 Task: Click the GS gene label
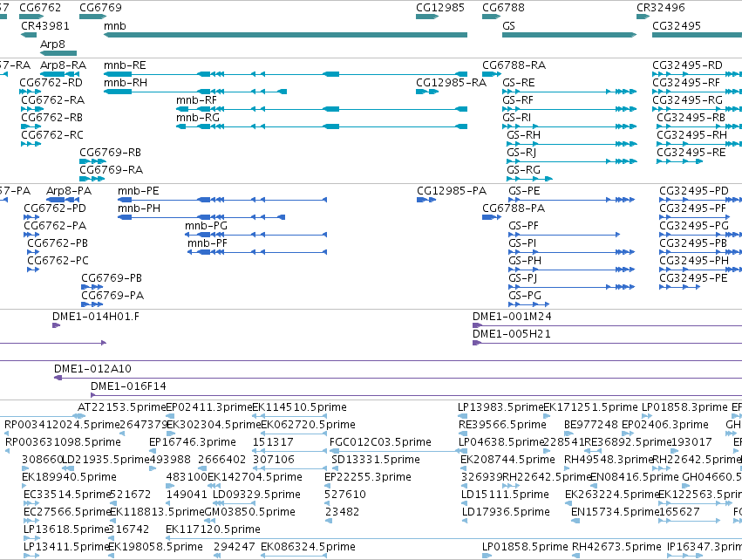508,26
